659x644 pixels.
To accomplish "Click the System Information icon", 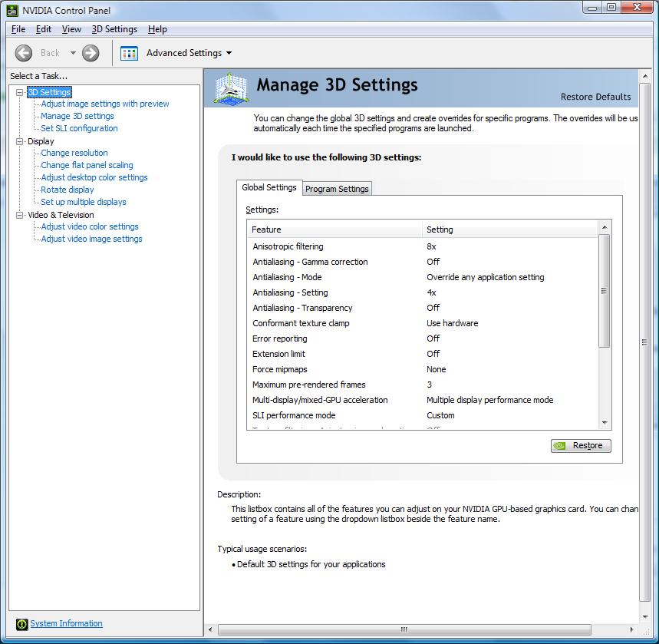I will (x=21, y=624).
